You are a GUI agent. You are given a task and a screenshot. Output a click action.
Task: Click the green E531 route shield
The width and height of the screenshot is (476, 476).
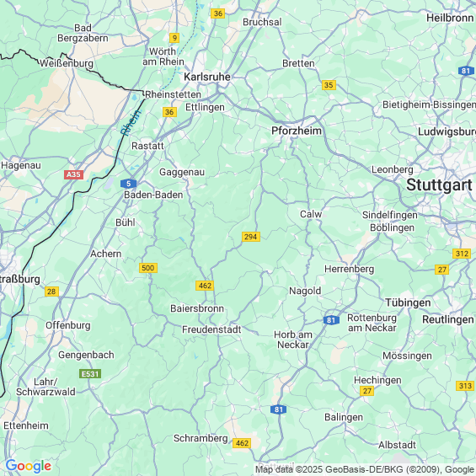tap(90, 374)
